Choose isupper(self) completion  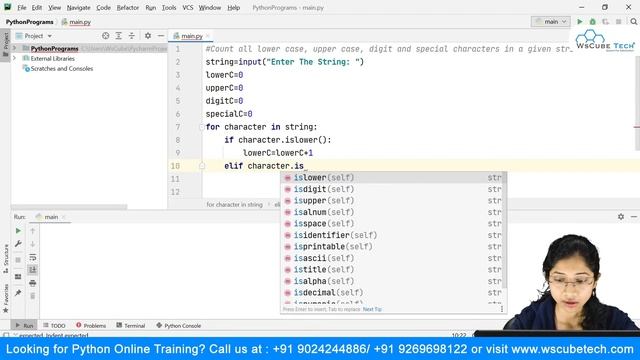pos(393,200)
